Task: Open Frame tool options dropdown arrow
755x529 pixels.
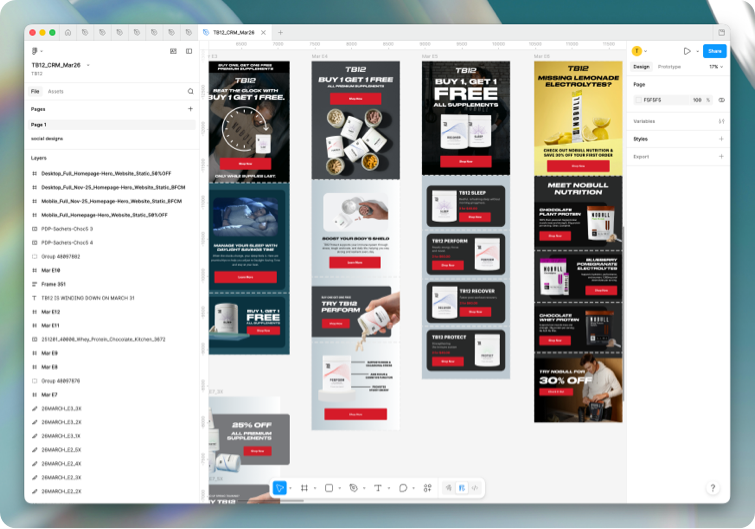Action: [315, 489]
